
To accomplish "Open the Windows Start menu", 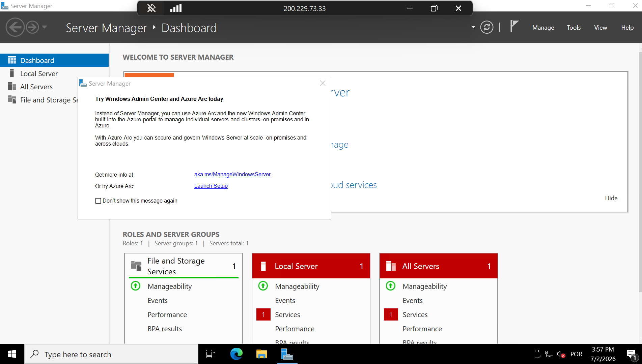I will (12, 354).
